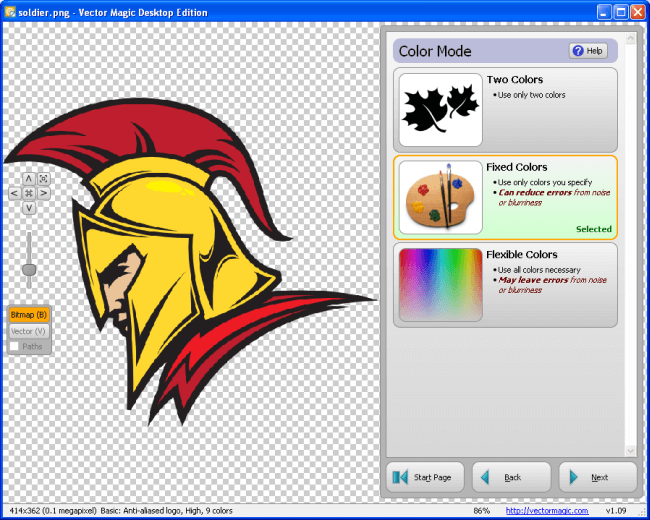Viewport: 650px width, 520px height.
Task: Click the '414x362 (0.1 megapixel)' status text
Action: 53,510
